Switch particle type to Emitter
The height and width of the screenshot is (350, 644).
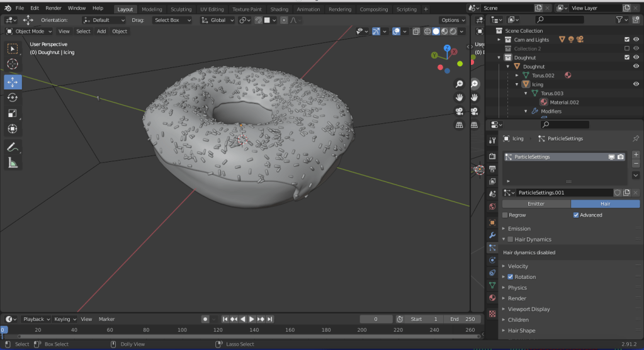point(536,204)
